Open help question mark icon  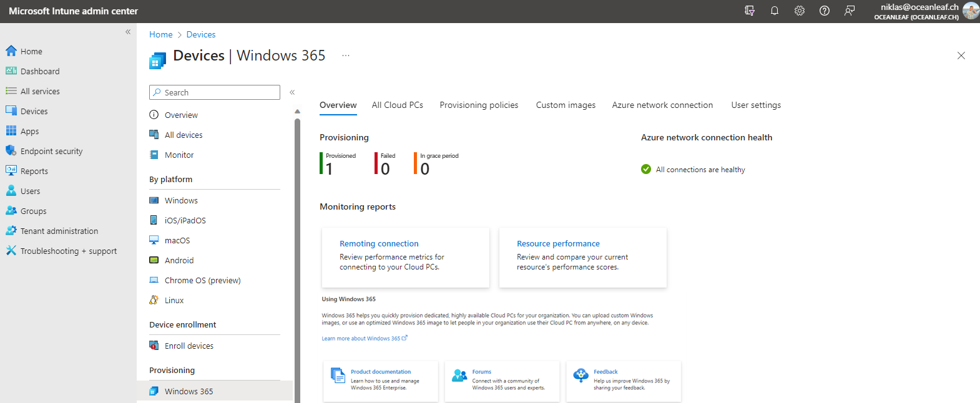(825, 11)
